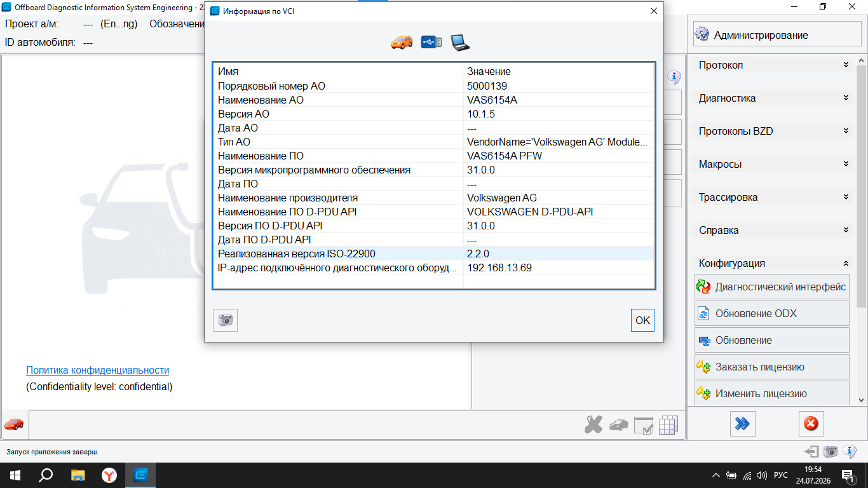Click the info icon beside the VCI dialog
The image size is (868, 488).
(674, 78)
